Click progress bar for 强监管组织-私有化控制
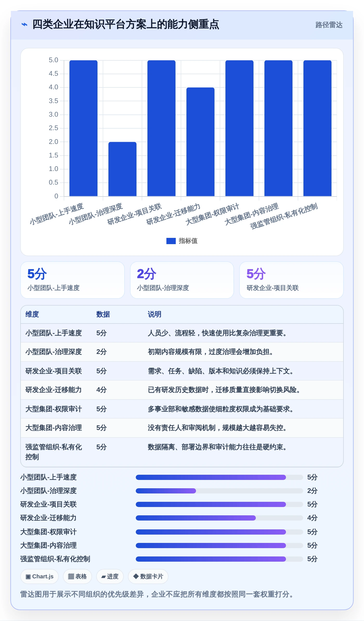The height and width of the screenshot is (621, 364). [x=219, y=559]
